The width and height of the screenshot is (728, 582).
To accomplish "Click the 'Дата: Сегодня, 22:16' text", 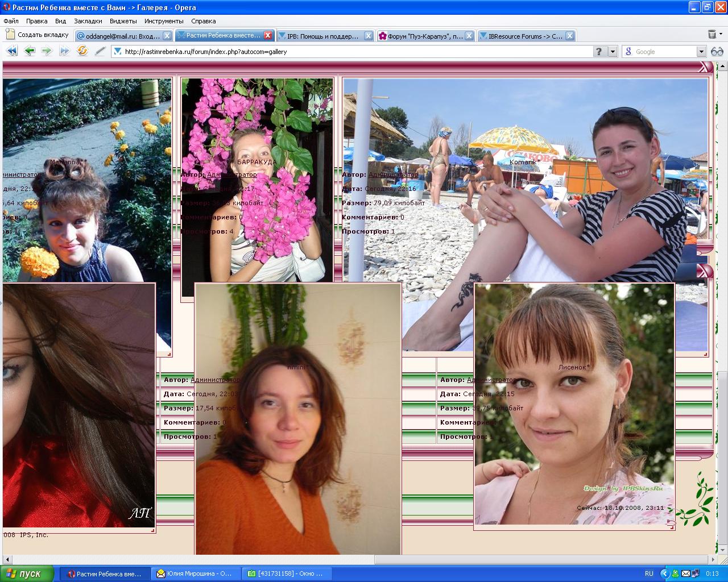I will pos(379,189).
